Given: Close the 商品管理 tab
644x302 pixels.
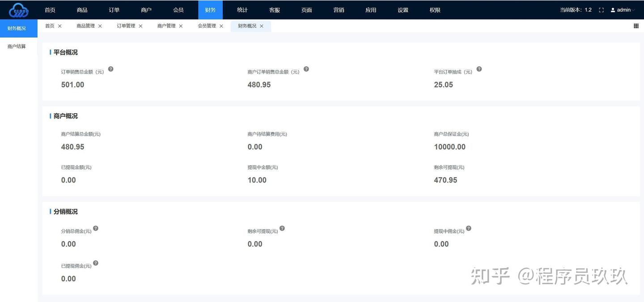Looking at the screenshot, I should [100, 26].
